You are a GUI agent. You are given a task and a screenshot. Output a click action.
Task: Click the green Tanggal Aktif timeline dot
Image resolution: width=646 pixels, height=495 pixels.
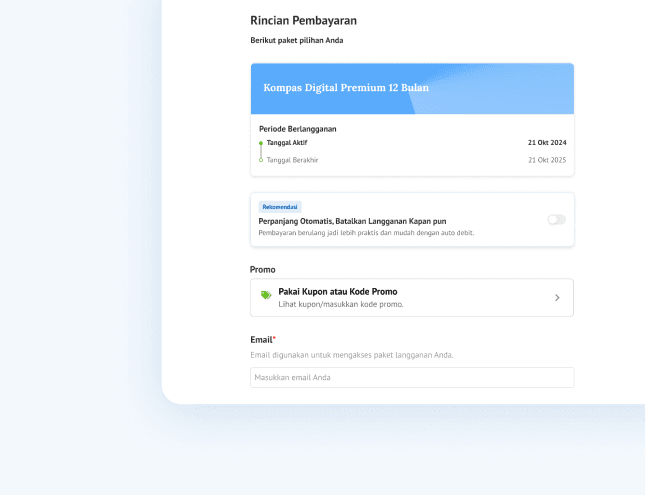tap(261, 143)
